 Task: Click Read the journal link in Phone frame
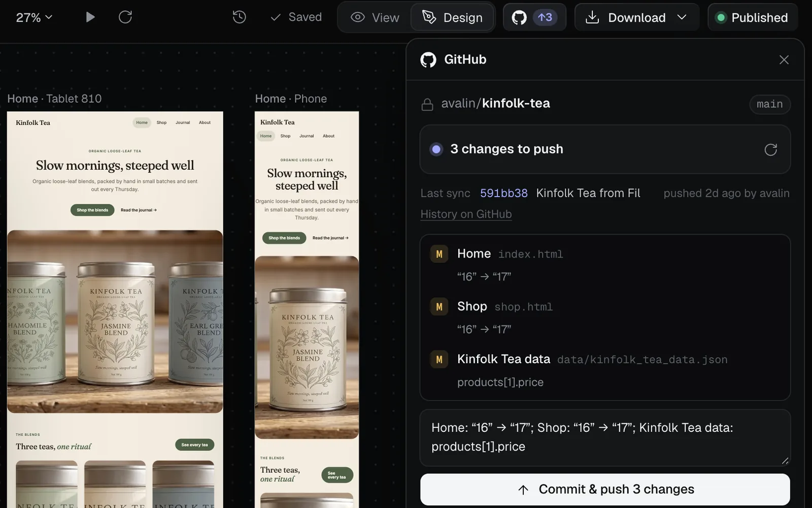coord(330,238)
